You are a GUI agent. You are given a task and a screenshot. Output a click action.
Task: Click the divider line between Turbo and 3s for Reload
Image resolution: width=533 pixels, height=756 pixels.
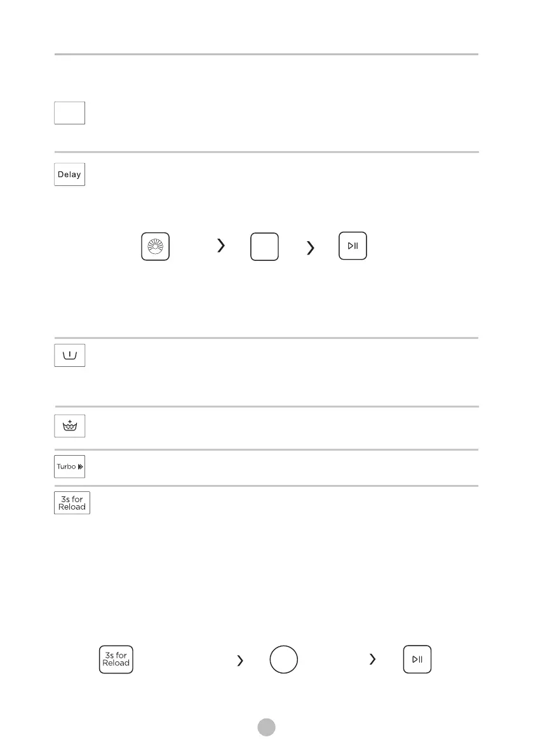[x=266, y=486]
